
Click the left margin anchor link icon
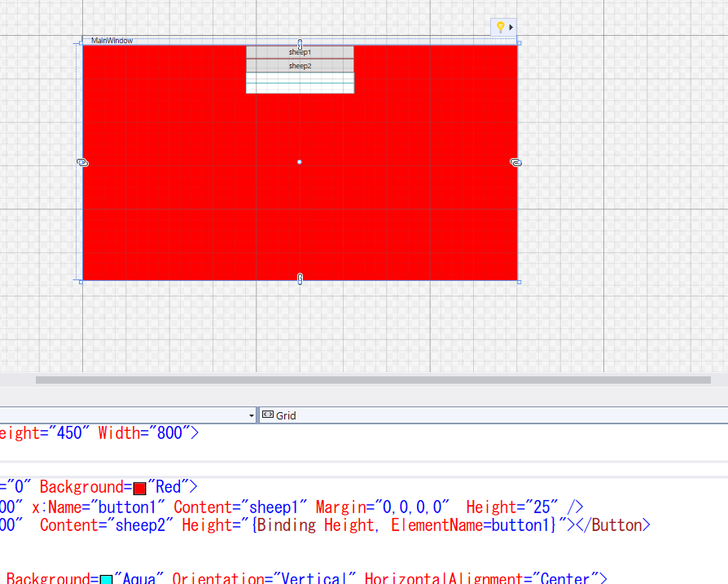click(82, 162)
